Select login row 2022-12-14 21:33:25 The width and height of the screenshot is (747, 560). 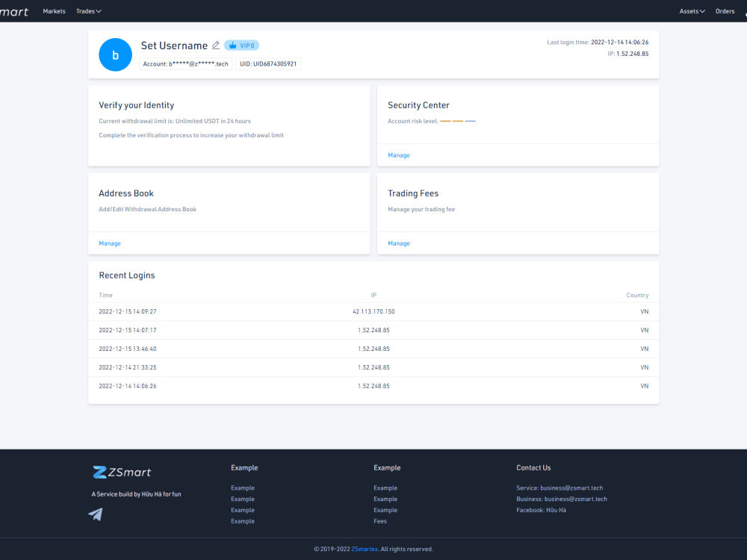pyautogui.click(x=373, y=367)
